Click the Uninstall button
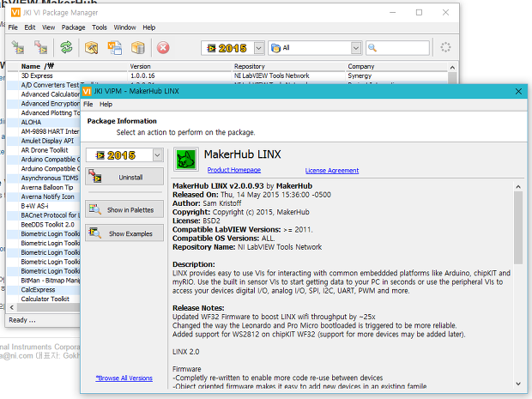Image resolution: width=532 pixels, height=399 pixels. click(124, 177)
